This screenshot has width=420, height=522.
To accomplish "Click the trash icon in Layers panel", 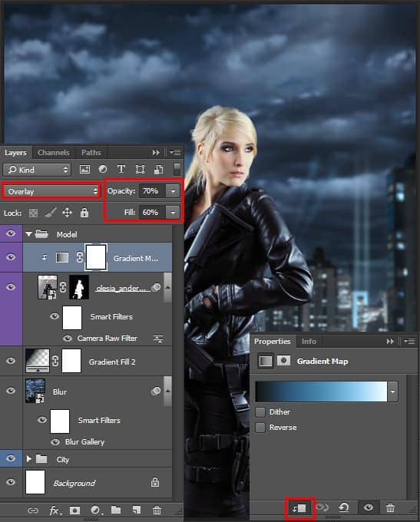I will [x=157, y=510].
